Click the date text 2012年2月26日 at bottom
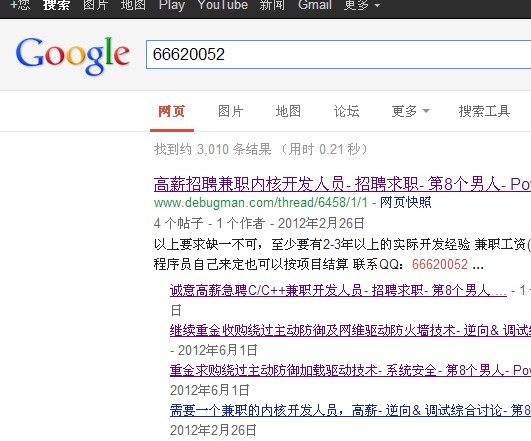 click(213, 430)
